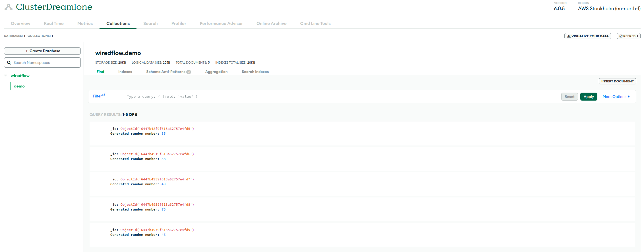Open the Metrics tab
Image resolution: width=644 pixels, height=252 pixels.
(85, 24)
